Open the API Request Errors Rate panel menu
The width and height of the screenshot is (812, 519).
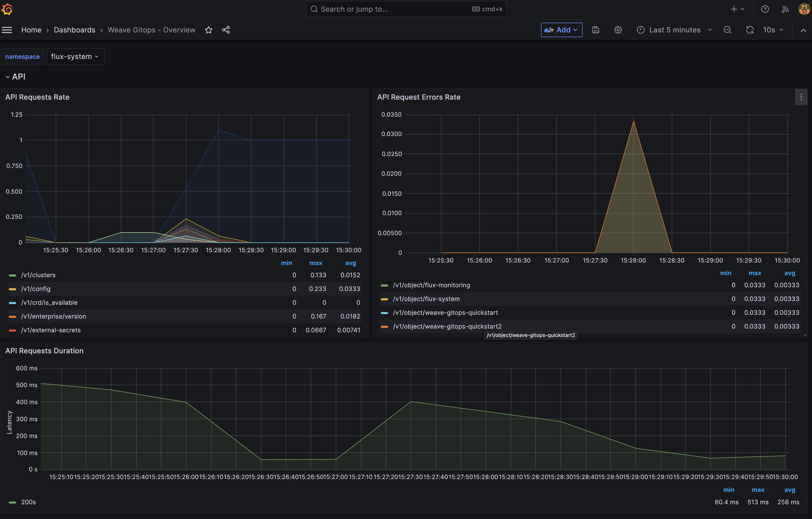801,97
